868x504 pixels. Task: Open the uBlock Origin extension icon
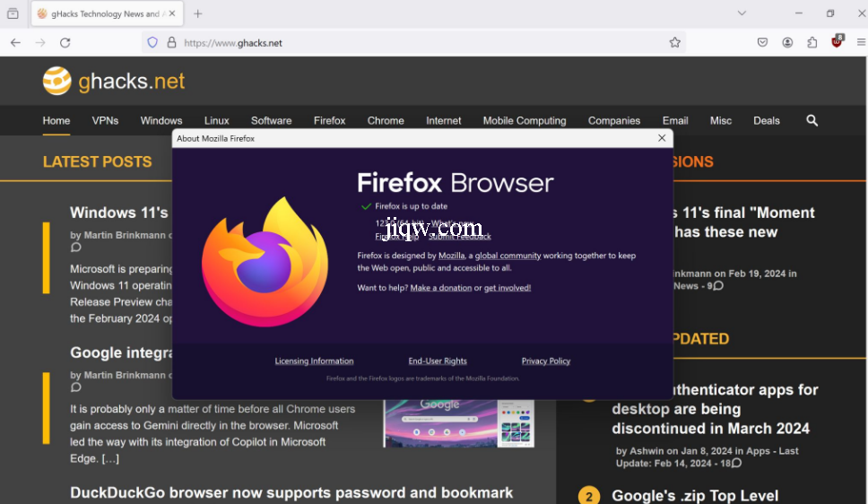[837, 41]
